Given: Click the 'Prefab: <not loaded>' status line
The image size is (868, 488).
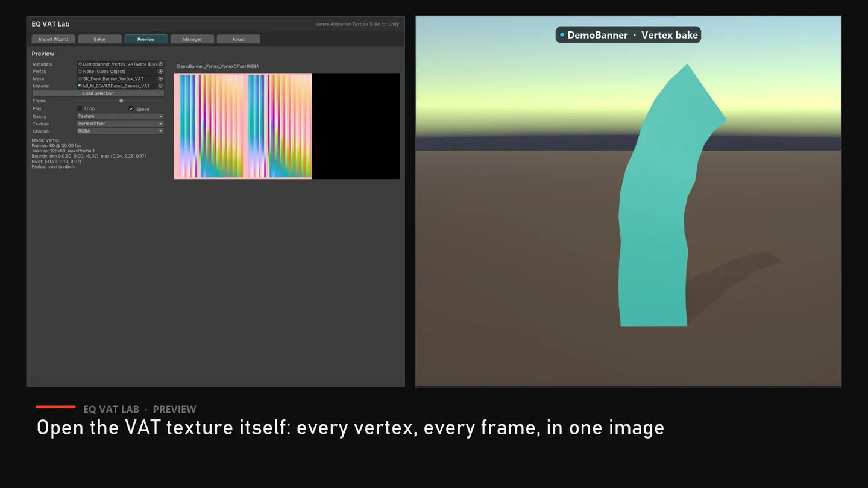Looking at the screenshot, I should [x=54, y=167].
